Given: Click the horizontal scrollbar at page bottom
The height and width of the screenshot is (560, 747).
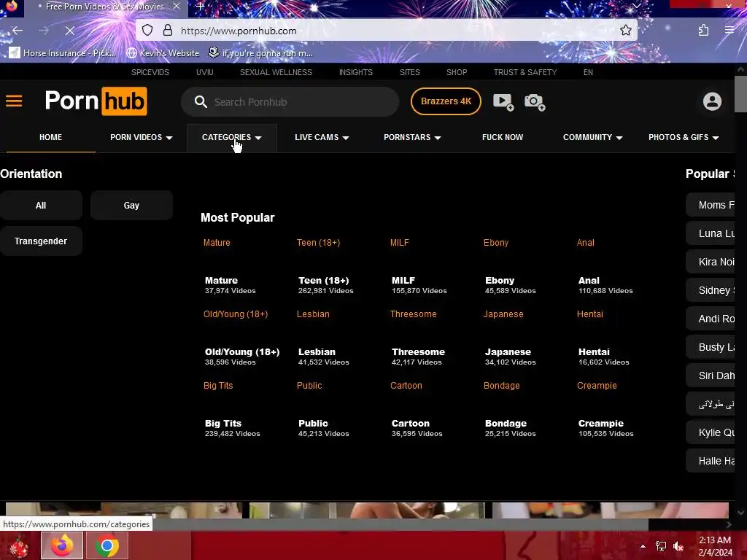Looking at the screenshot, I should [x=324, y=524].
